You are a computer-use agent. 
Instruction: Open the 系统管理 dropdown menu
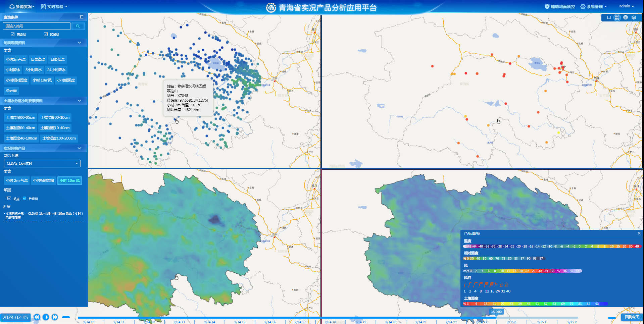(x=594, y=6)
